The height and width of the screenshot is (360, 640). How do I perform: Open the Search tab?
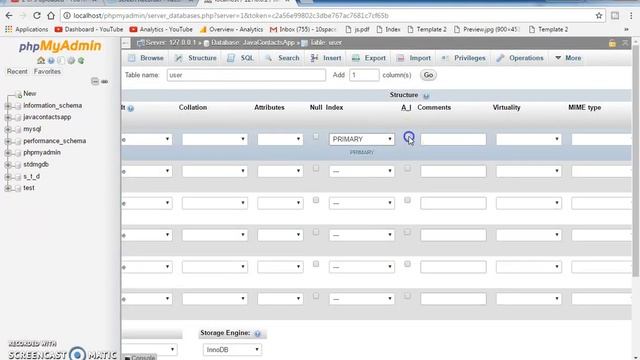282,58
